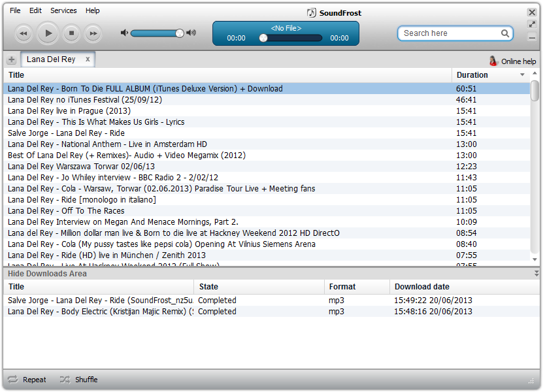
Task: Click the loud speaker volume icon
Action: tap(191, 33)
